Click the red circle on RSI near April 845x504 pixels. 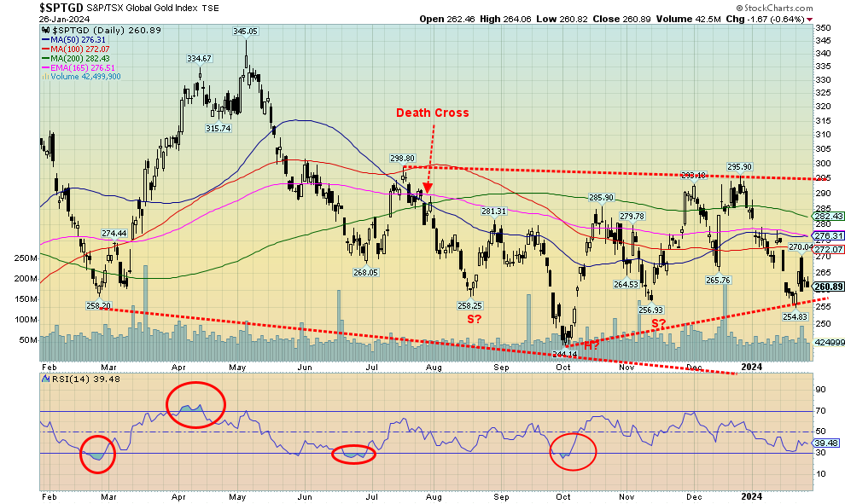tap(197, 403)
